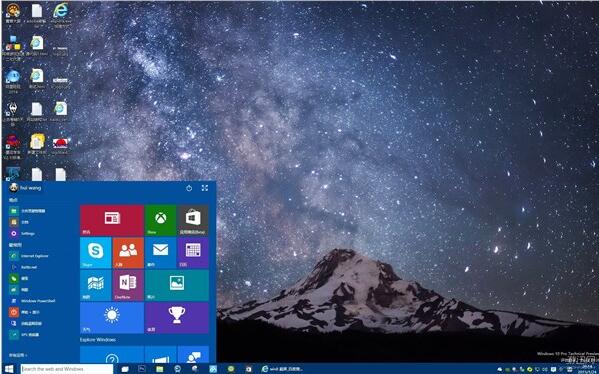This screenshot has height=374, width=599.
Task: Switch to the Internet Explorer taskbar window
Action: pyautogui.click(x=283, y=369)
